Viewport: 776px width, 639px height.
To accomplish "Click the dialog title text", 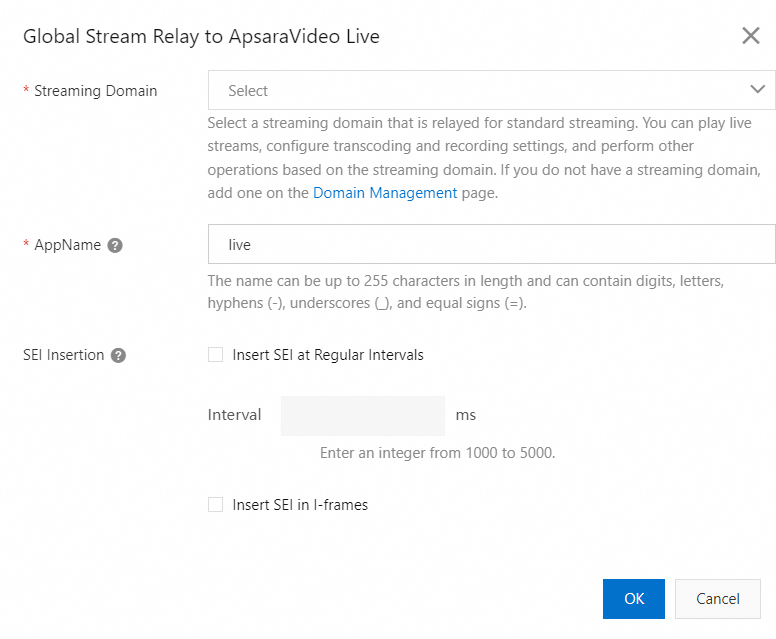I will (201, 37).
